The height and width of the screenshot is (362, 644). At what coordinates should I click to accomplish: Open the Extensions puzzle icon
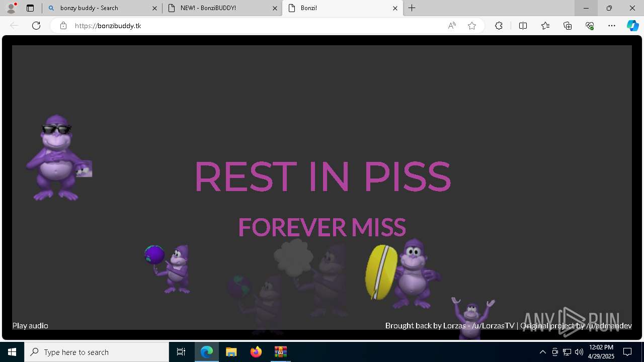point(499,26)
